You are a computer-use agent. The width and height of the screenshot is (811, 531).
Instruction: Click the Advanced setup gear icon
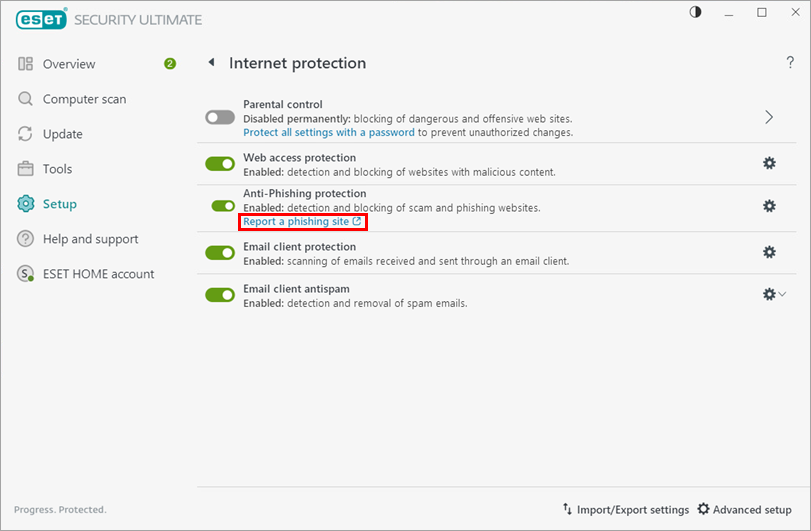(703, 509)
